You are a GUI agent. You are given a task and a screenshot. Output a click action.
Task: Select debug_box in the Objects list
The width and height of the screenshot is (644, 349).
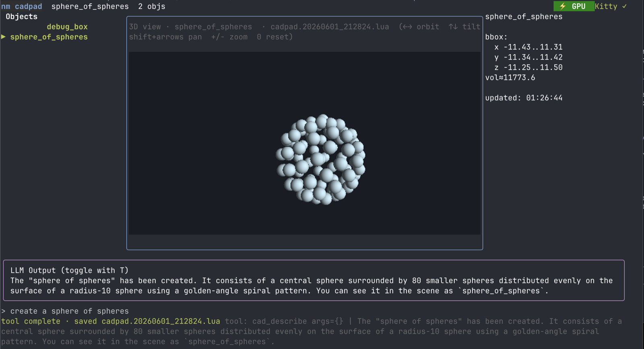67,27
